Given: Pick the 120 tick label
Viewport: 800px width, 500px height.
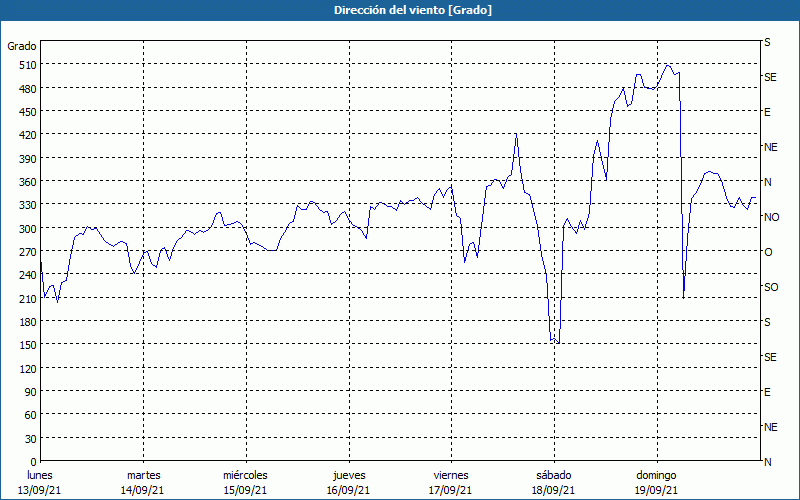Looking at the screenshot, I should coord(28,369).
